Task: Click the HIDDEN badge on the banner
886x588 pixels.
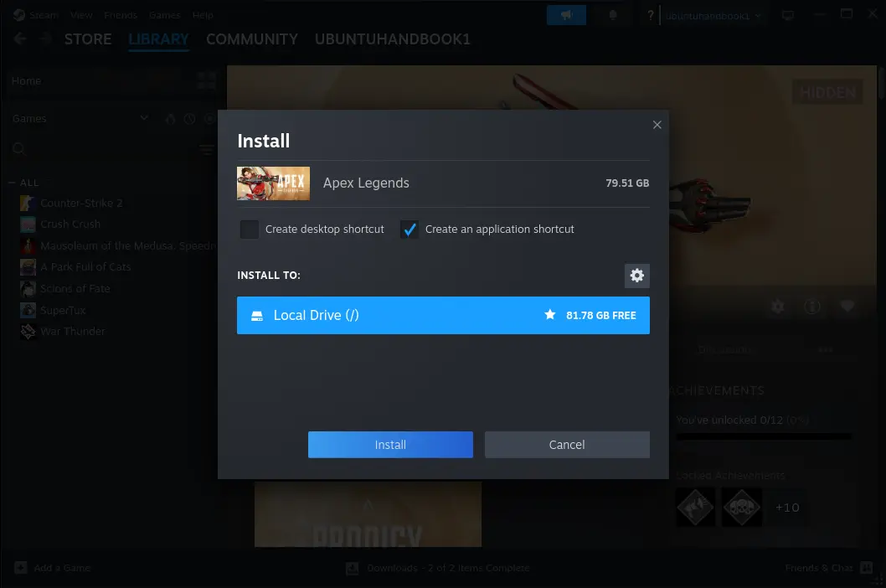Action: pyautogui.click(x=828, y=92)
